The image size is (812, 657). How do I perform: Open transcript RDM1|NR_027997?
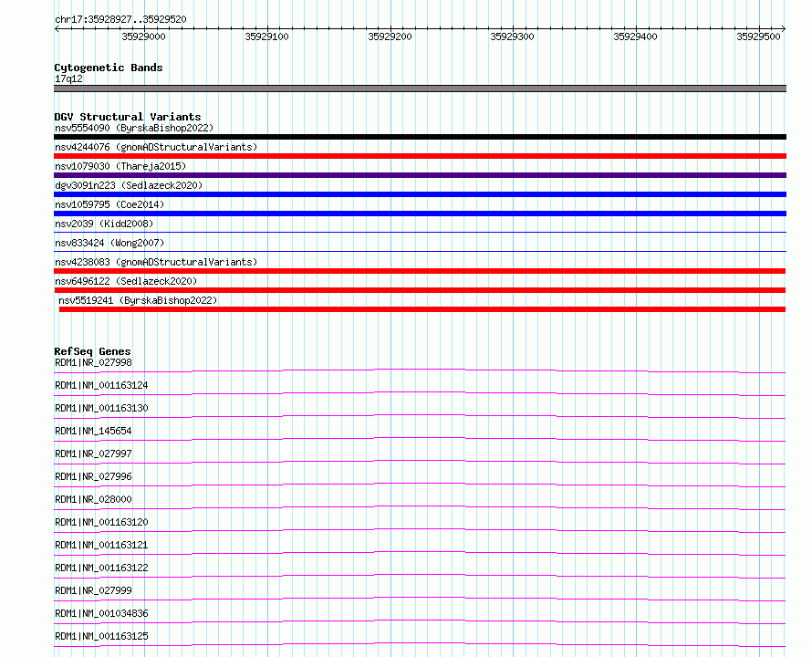coord(93,454)
